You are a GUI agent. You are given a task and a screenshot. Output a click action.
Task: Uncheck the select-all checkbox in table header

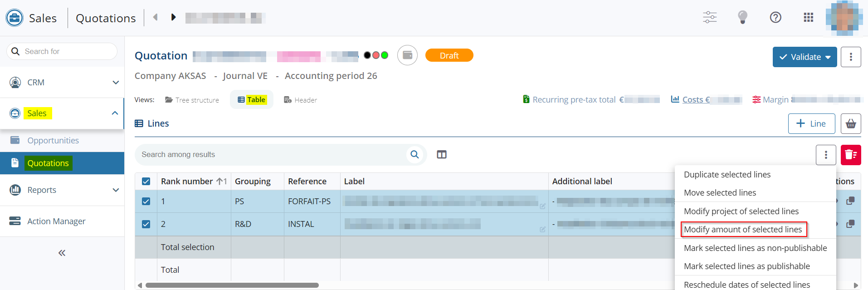[x=146, y=182]
